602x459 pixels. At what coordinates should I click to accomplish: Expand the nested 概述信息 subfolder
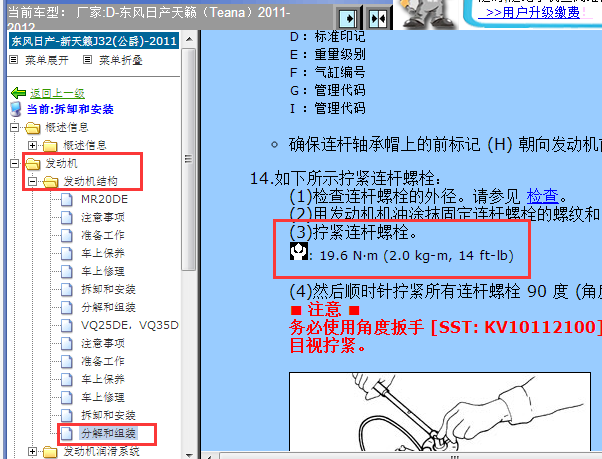click(x=33, y=145)
